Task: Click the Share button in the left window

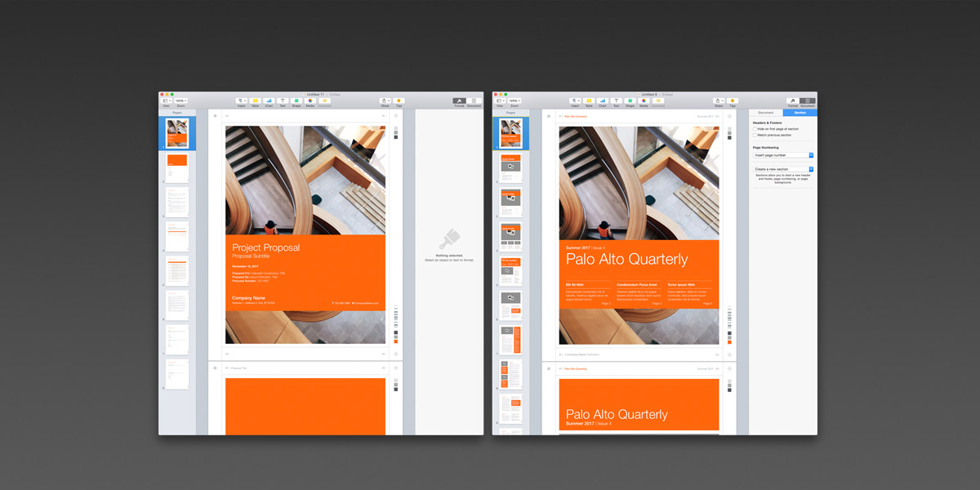Action: tap(385, 100)
